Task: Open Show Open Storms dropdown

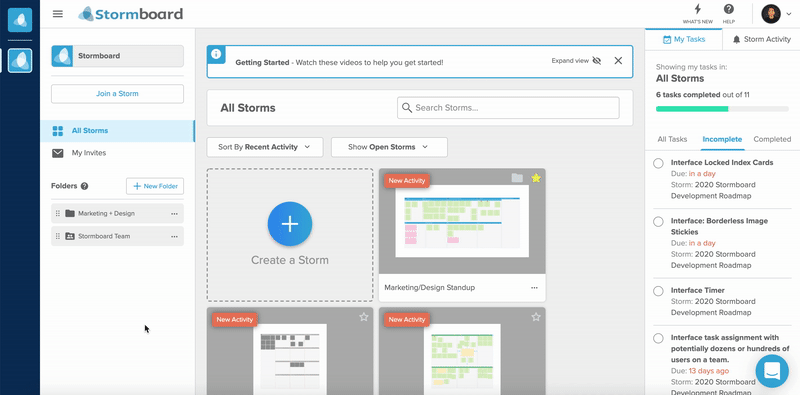Action: tap(389, 147)
